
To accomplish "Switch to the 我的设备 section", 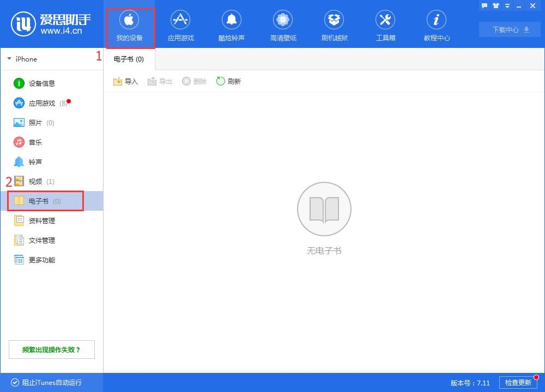I will click(130, 24).
